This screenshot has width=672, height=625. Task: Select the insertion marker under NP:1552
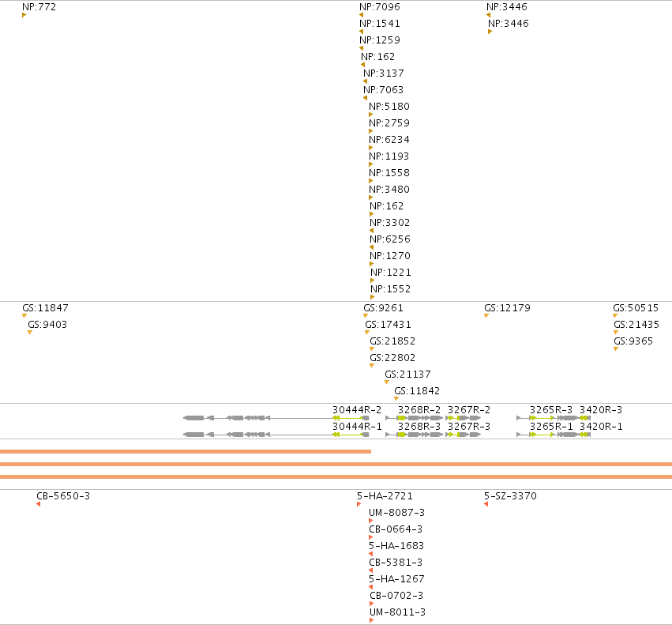pyautogui.click(x=373, y=297)
